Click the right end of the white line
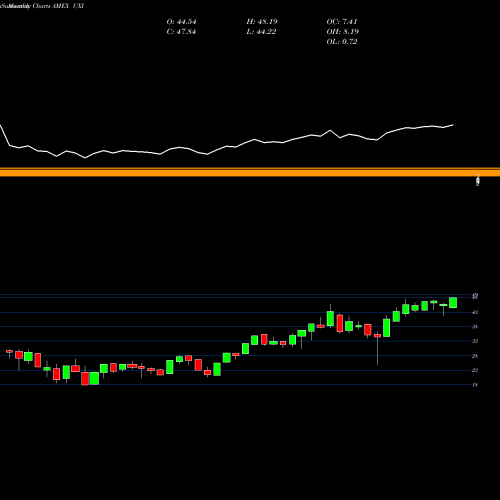Viewport: 500px width, 500px height. point(453,125)
